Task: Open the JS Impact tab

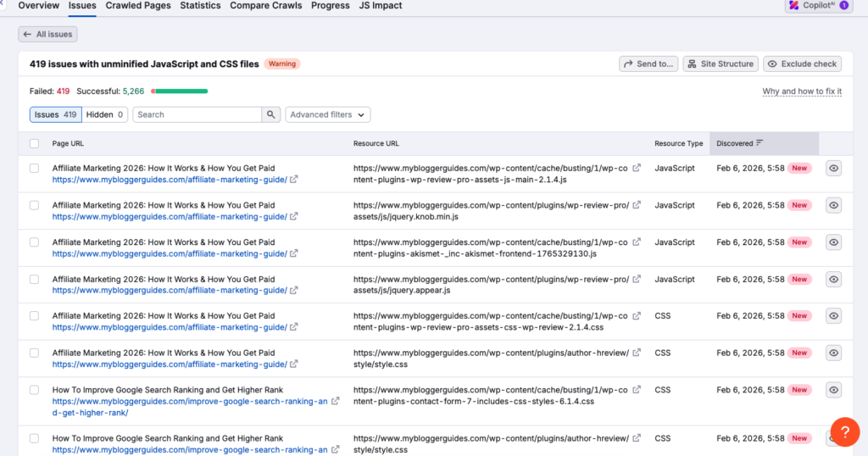Action: (381, 6)
